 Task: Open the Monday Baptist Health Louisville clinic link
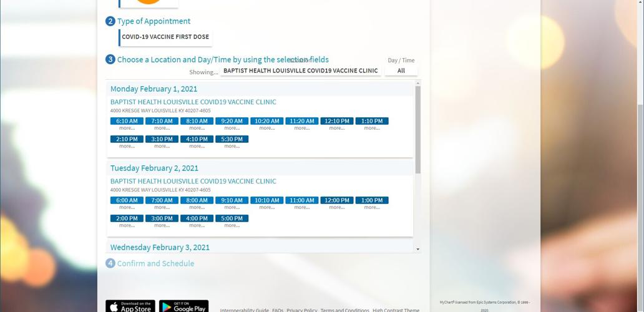pos(193,102)
